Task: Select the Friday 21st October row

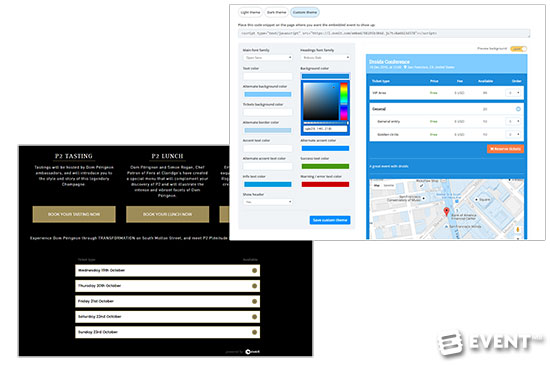Action: click(167, 302)
